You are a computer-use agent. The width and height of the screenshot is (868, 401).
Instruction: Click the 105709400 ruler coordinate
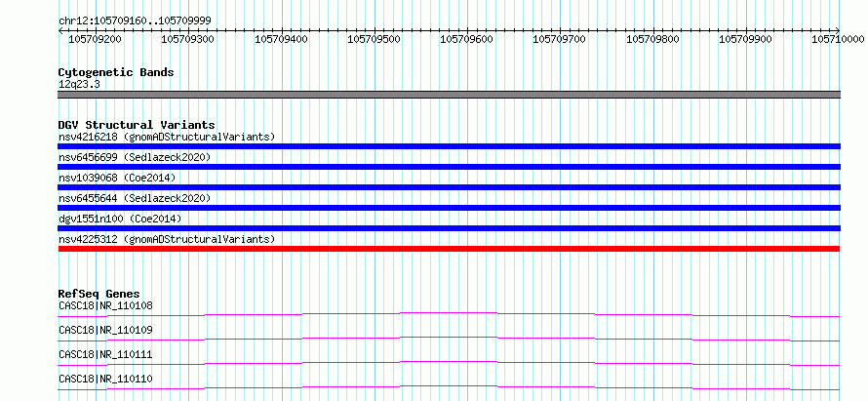(x=281, y=39)
